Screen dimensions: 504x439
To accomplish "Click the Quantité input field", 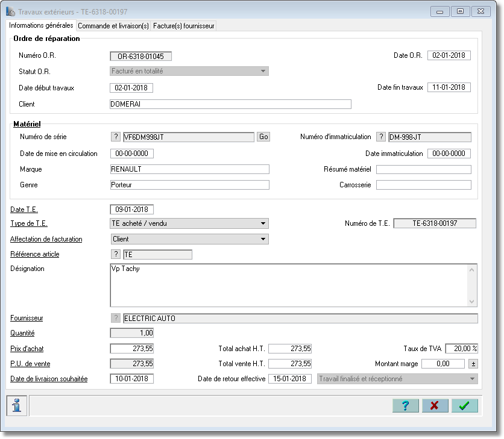I will [132, 333].
